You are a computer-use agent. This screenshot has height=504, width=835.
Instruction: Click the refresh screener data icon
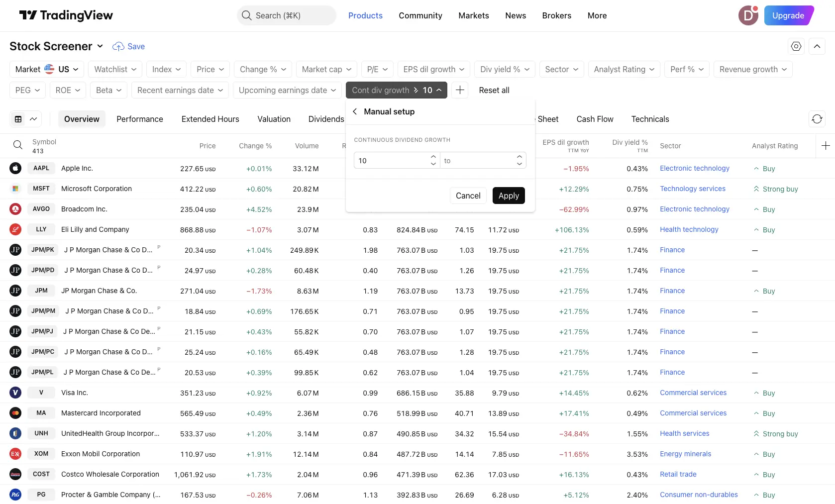point(817,119)
